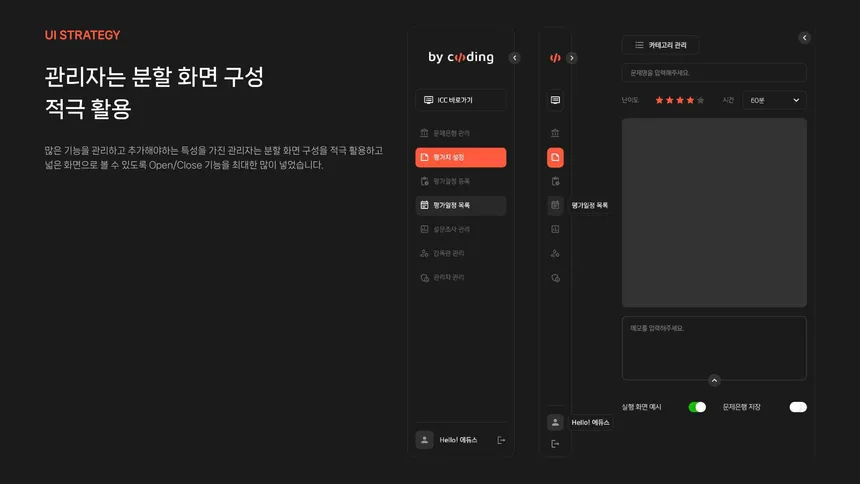The image size is (860, 484).
Task: Click the admin icon in collapsed sidebar
Action: (555, 278)
